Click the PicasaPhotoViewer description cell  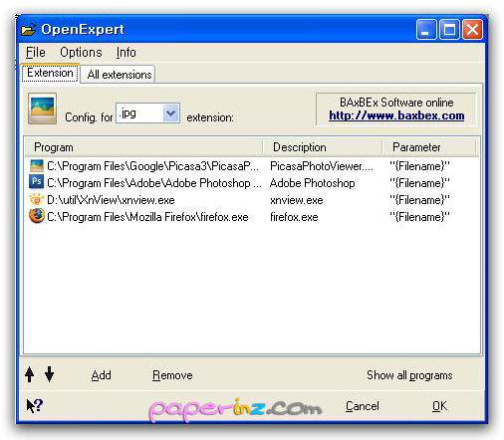(322, 166)
